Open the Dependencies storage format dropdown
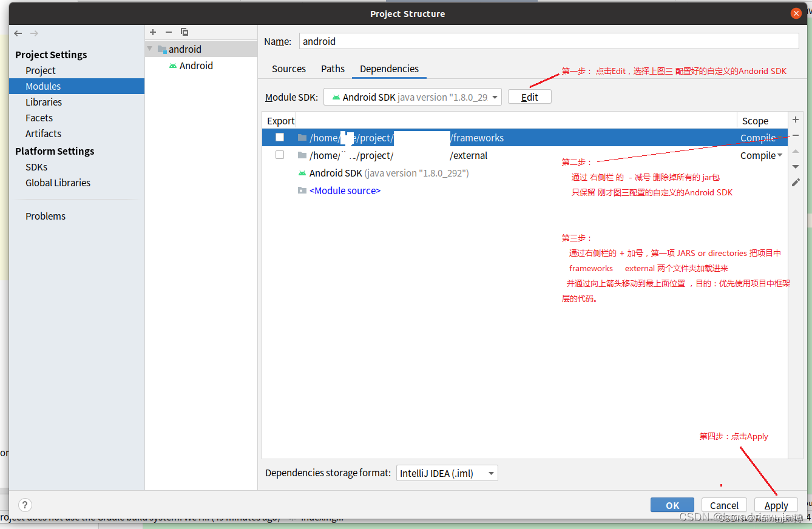 tap(447, 473)
